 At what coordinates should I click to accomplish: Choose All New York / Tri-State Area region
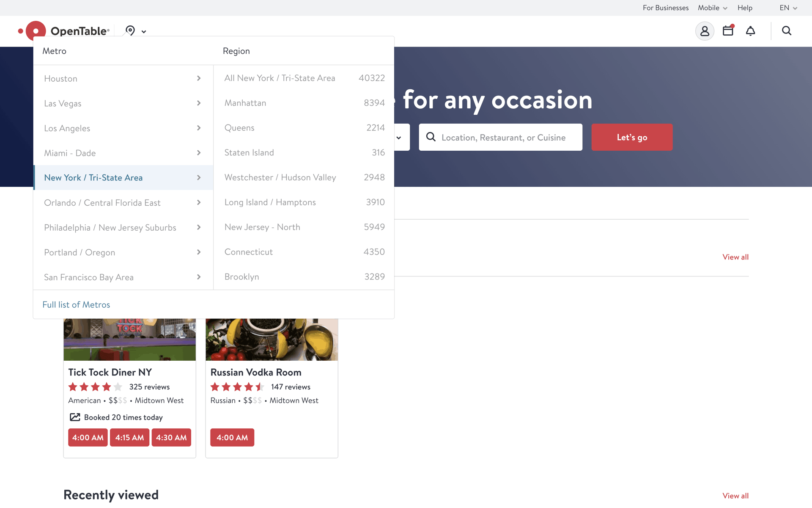pos(304,78)
